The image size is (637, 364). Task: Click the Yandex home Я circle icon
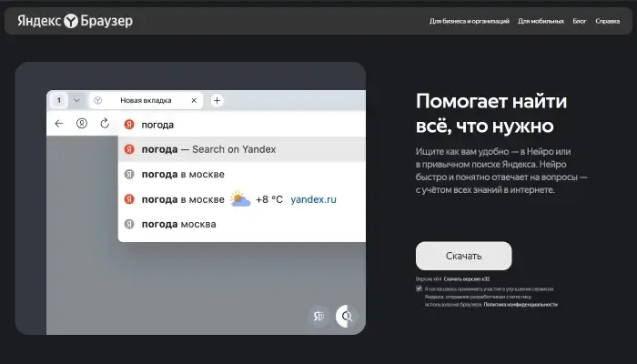tap(82, 124)
